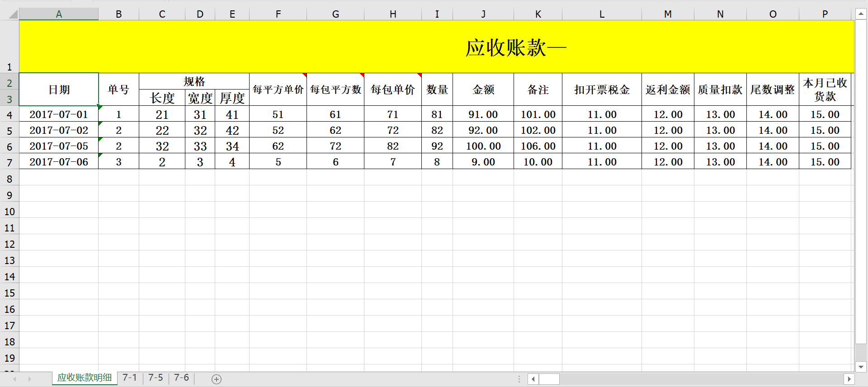Select the cell containing 100.00
This screenshot has height=387, width=868.
coord(483,146)
